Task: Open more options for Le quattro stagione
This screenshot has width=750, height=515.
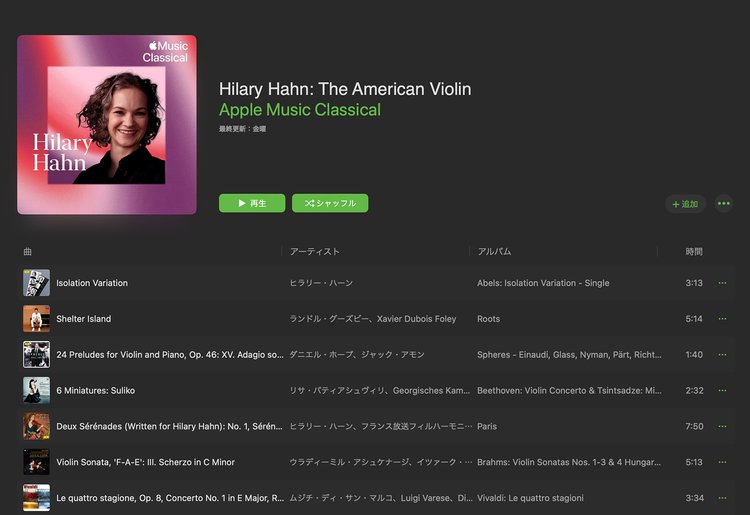Action: point(722,498)
